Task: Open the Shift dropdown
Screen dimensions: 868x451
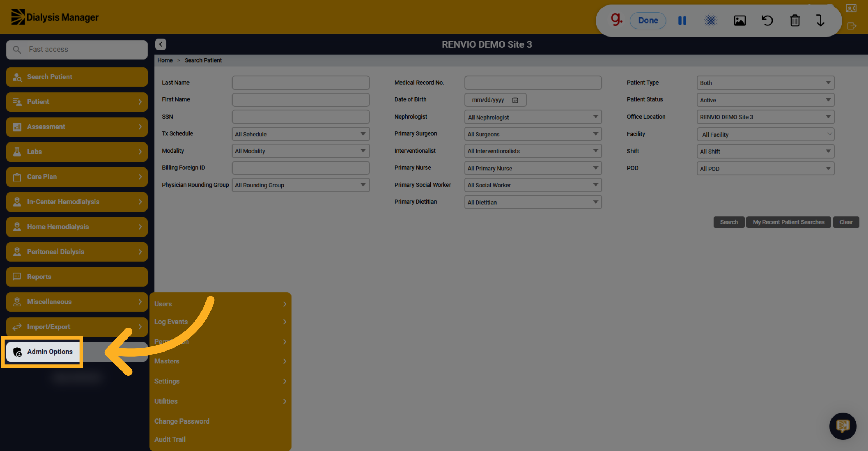Action: [765, 152]
